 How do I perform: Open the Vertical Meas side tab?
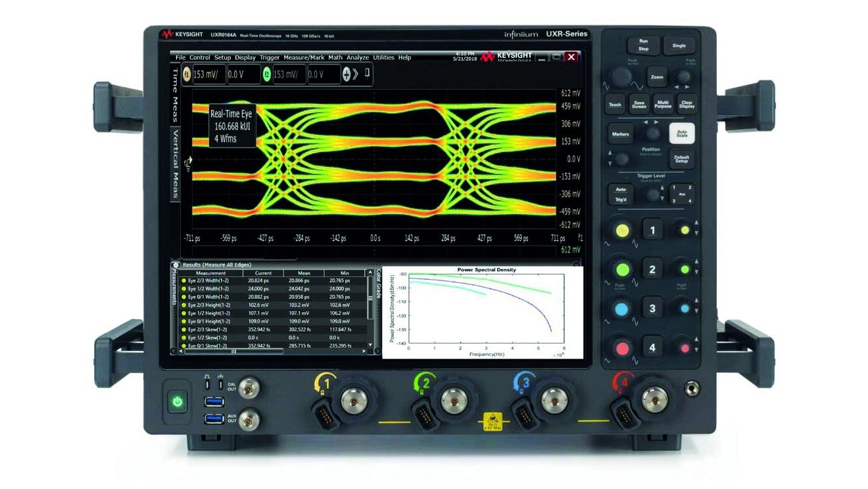click(x=175, y=163)
